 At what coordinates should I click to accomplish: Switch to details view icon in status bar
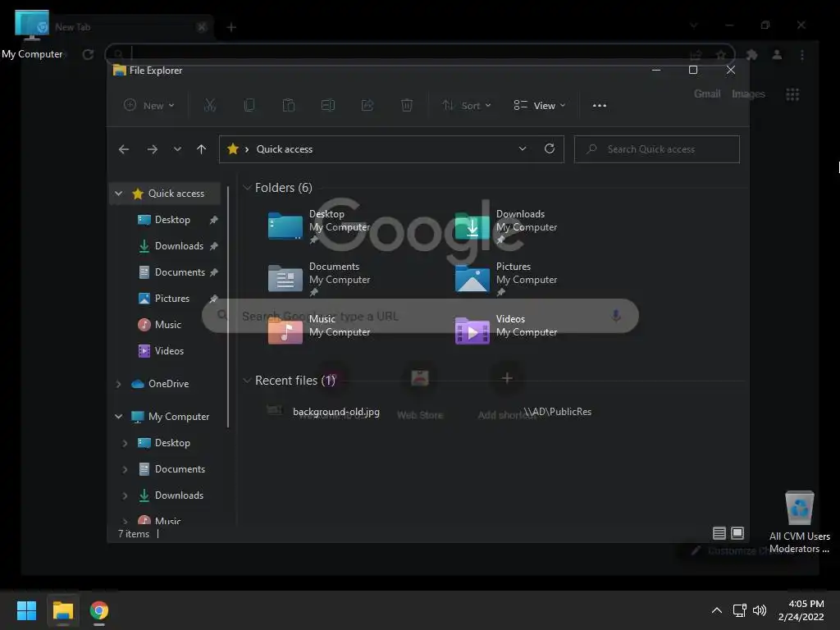719,533
